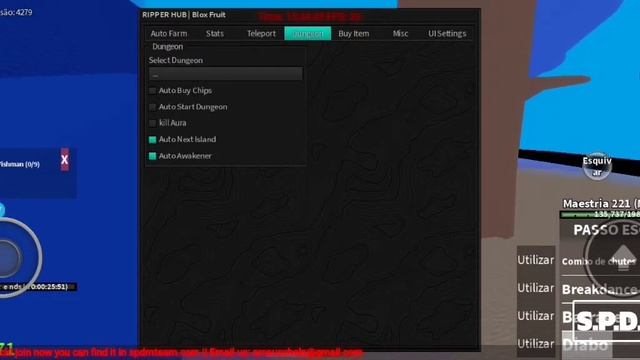The height and width of the screenshot is (360, 640).
Task: Tap the Esquivar dodge button
Action: point(597,166)
